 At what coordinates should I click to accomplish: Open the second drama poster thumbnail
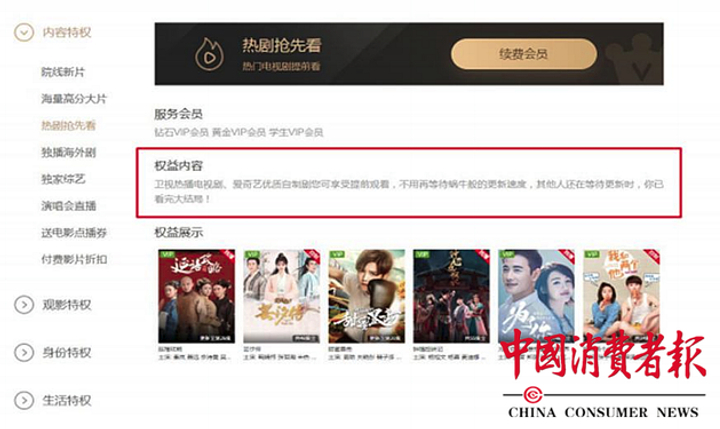coord(281,296)
